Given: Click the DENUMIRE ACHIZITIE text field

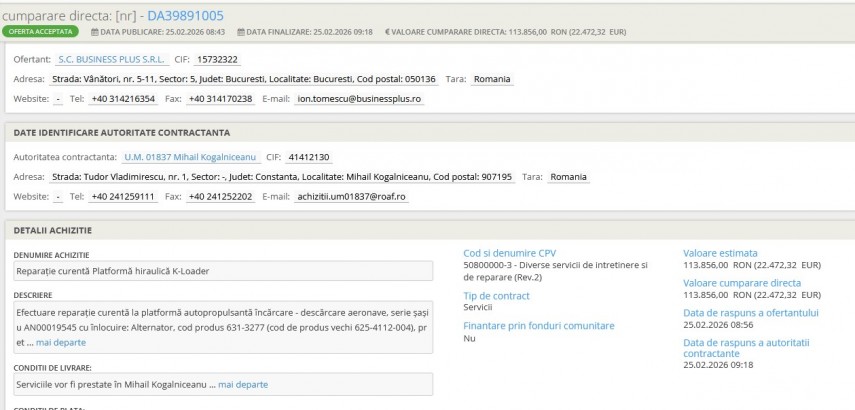Looking at the screenshot, I should click(x=223, y=271).
